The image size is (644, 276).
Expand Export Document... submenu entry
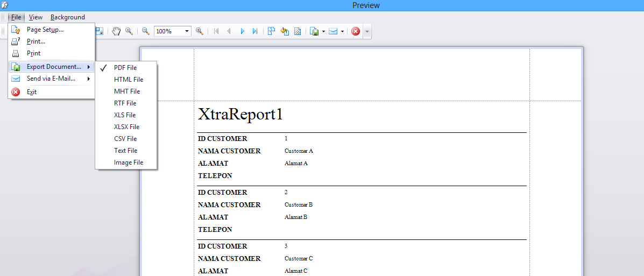pos(51,67)
